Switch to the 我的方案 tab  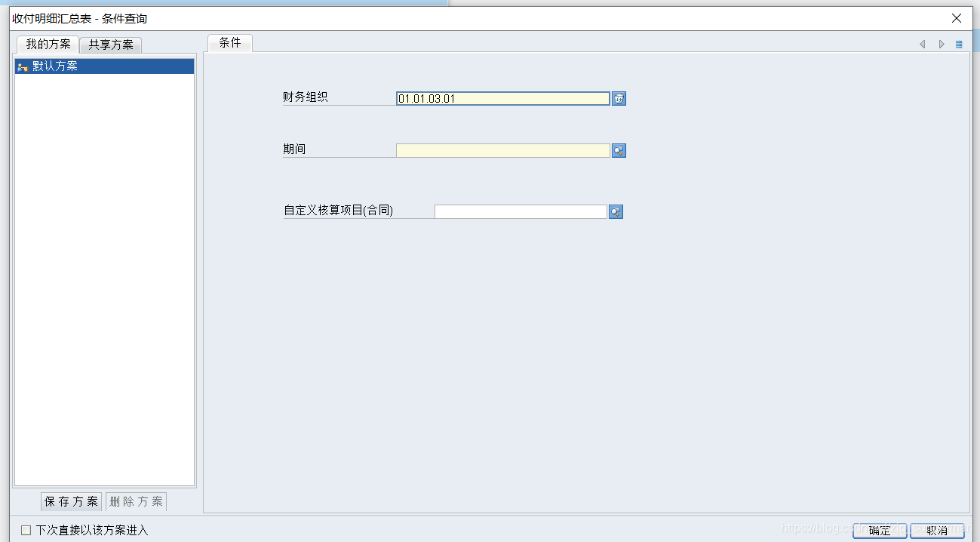48,44
